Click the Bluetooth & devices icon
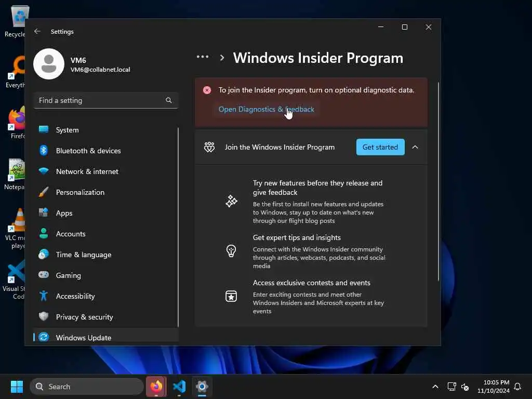Image resolution: width=532 pixels, height=399 pixels. point(44,150)
